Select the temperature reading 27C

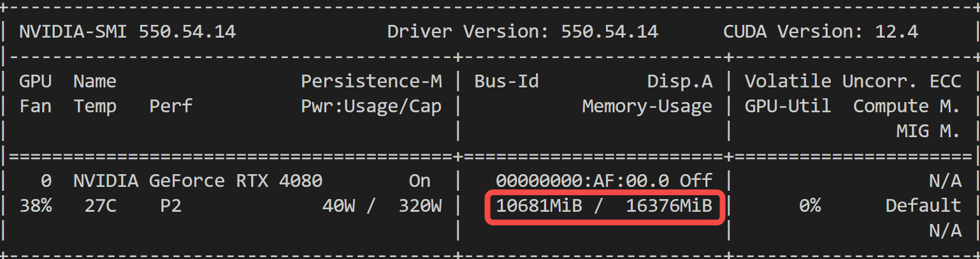100,206
